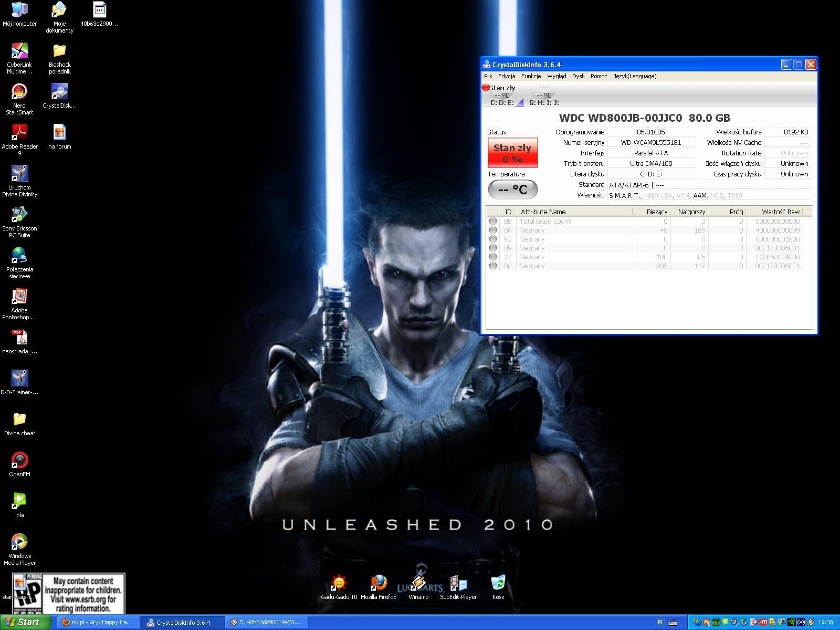Open Sony Ericsson PC Suite shortcut

click(x=19, y=222)
